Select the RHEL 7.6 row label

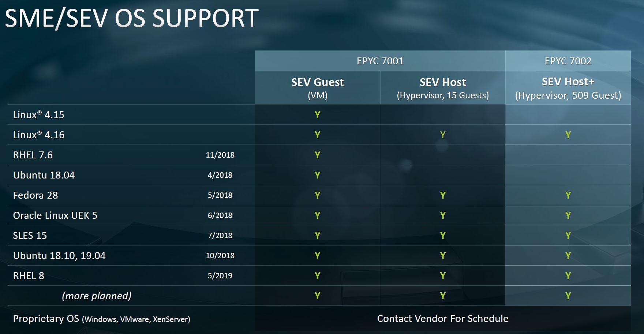(33, 155)
